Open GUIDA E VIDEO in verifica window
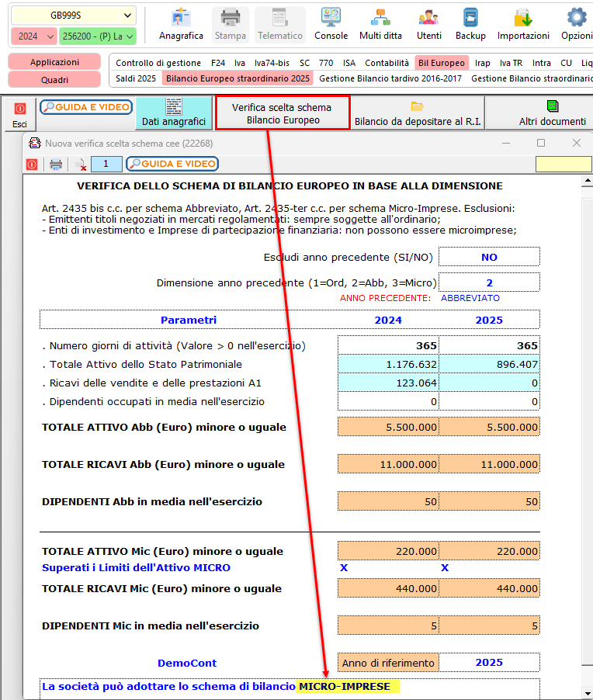 pyautogui.click(x=172, y=164)
